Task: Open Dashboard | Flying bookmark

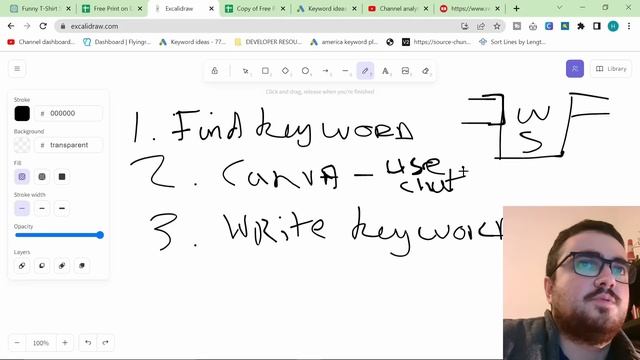Action: (x=117, y=42)
